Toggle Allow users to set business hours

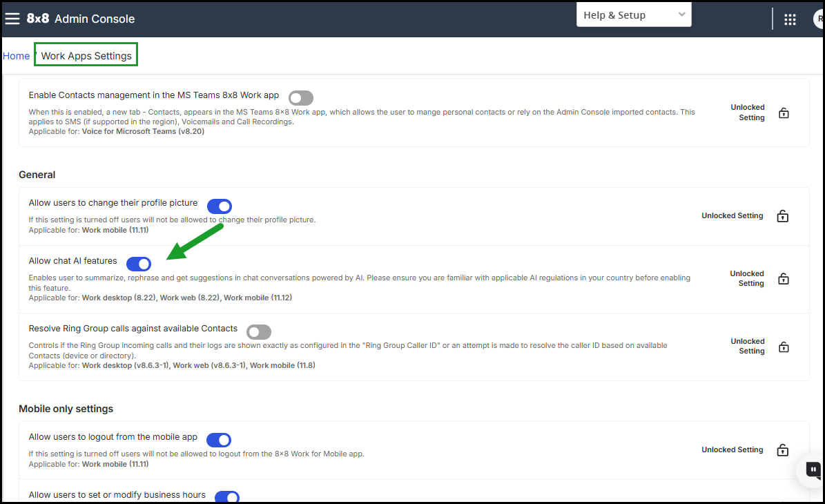pos(227,497)
